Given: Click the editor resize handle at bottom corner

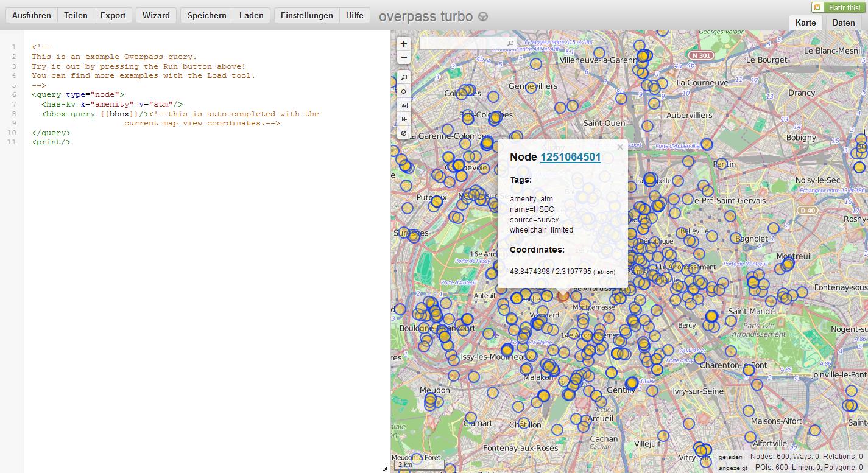Looking at the screenshot, I should click(x=385, y=469).
